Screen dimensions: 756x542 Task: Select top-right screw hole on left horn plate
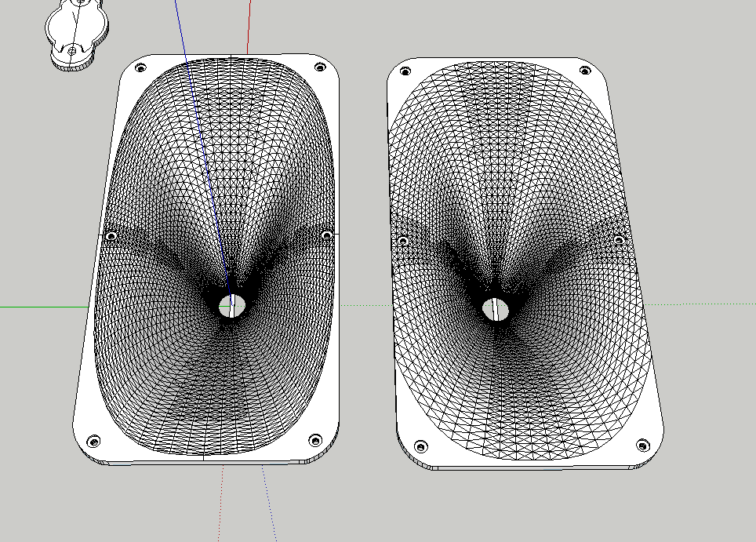tap(320, 67)
